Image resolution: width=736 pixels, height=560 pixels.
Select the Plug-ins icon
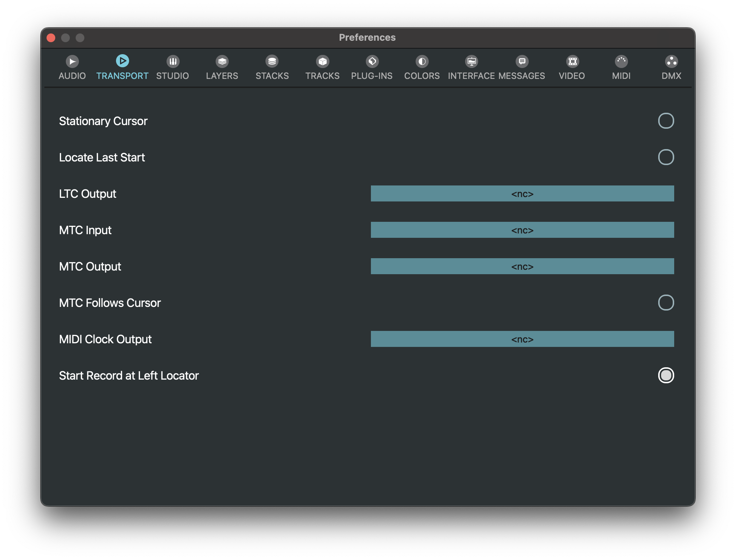pyautogui.click(x=372, y=61)
